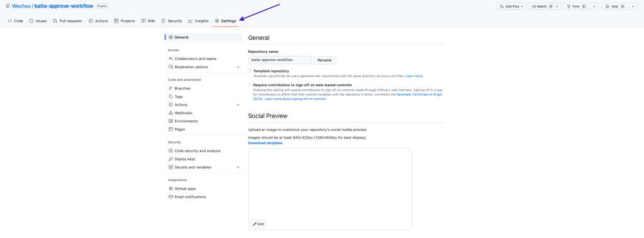Star the repository
Screen dimensions: 644x238
click(x=614, y=6)
